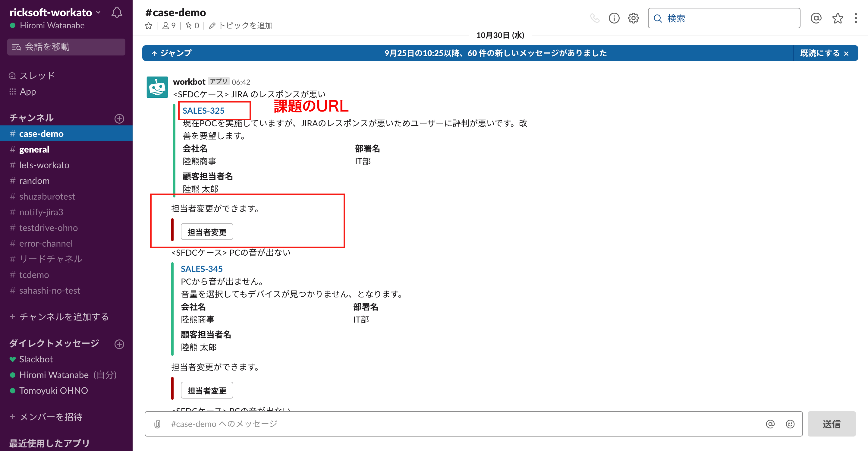868x451 pixels.
Task: Open the emoji picker in composer
Action: pos(790,424)
